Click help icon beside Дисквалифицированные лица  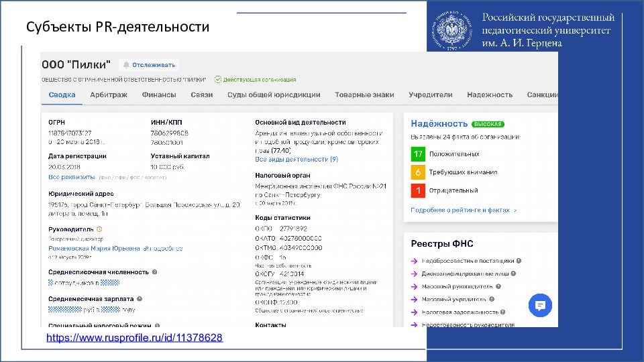coord(513,274)
